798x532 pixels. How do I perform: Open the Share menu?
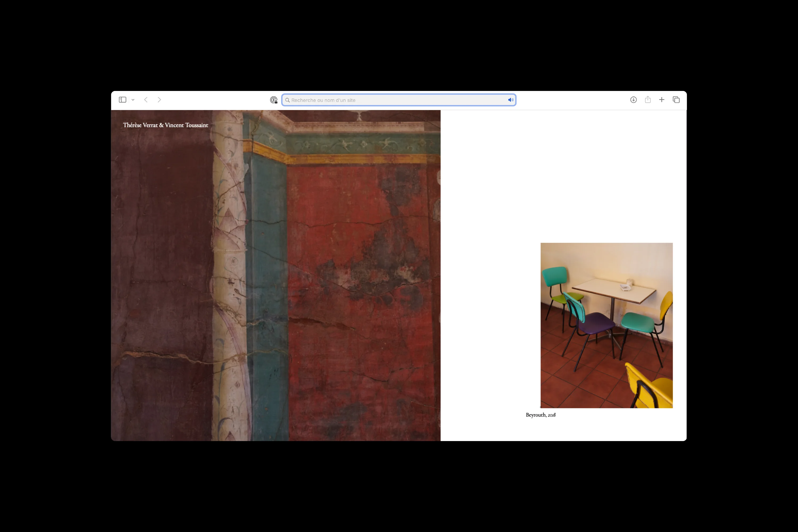(x=648, y=100)
